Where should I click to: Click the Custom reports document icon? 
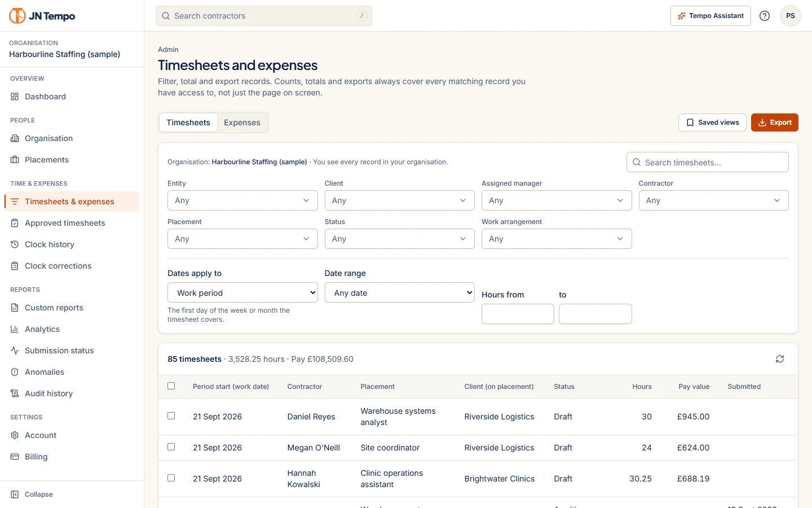pos(15,308)
